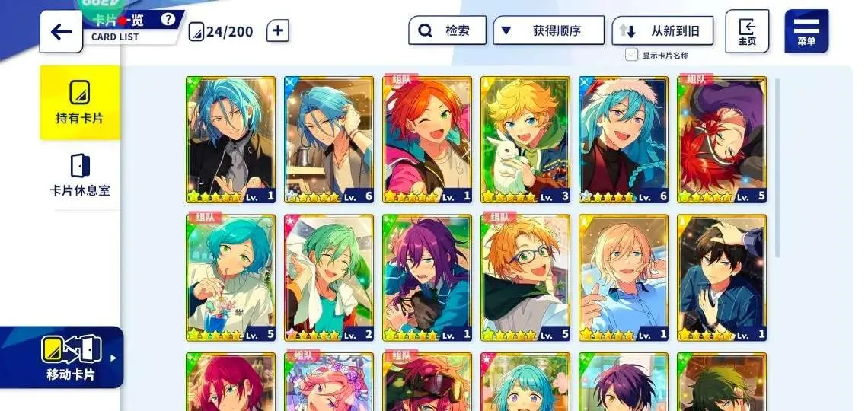Add card slots with plus icon

point(278,31)
